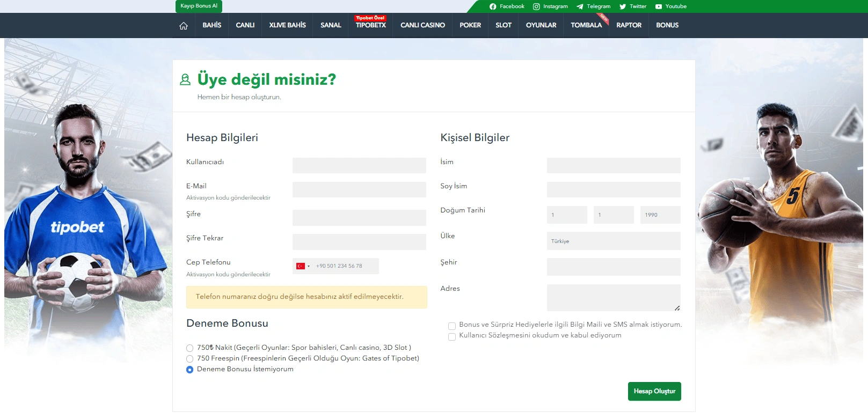The height and width of the screenshot is (419, 868).
Task: Open the BAHİS menu
Action: (212, 25)
